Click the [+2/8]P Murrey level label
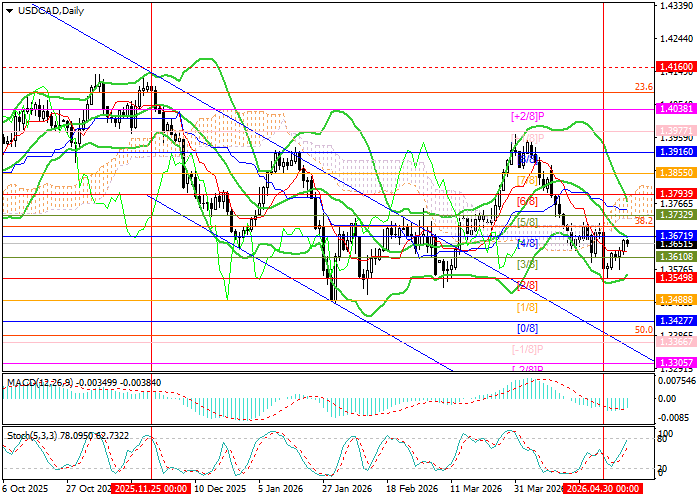 point(528,117)
